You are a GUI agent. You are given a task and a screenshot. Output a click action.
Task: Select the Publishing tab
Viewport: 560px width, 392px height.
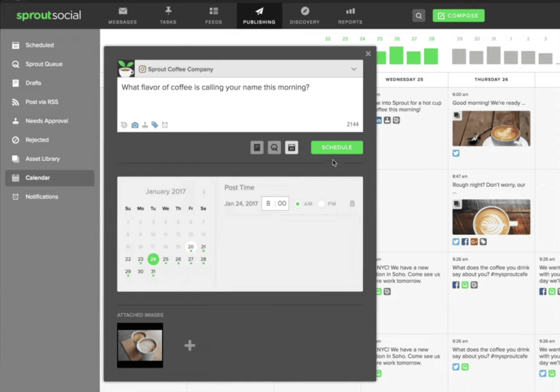[259, 16]
